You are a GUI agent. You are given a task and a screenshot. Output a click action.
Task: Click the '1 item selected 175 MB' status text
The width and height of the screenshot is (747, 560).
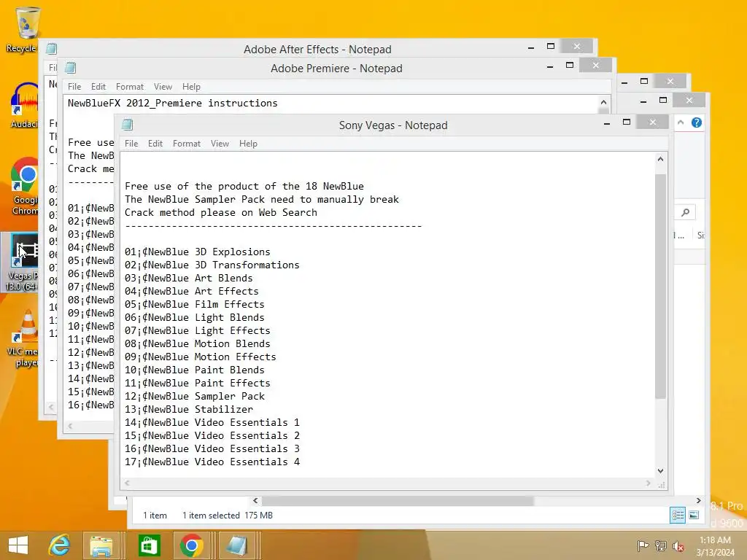(228, 516)
